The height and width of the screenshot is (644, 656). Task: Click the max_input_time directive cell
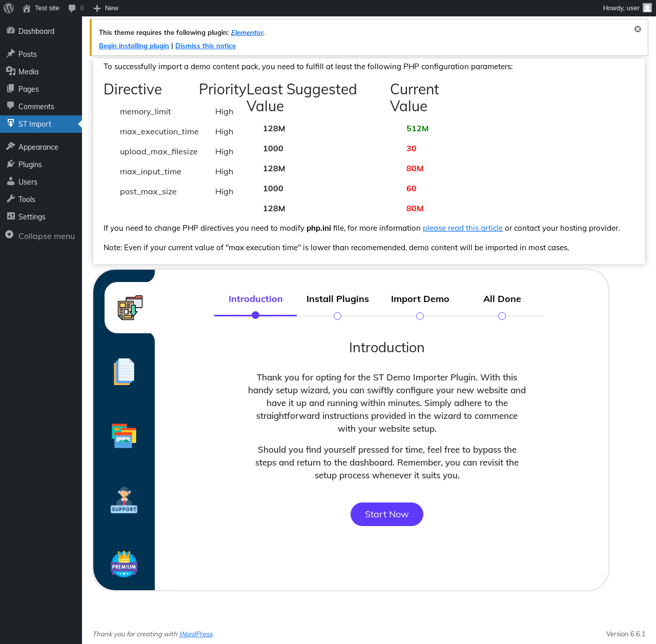click(x=151, y=172)
